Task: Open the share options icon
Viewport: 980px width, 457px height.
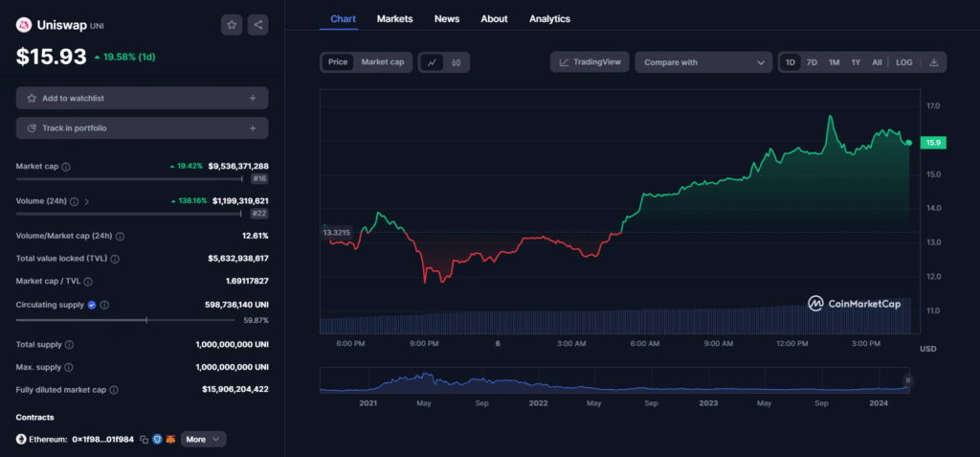Action: pyautogui.click(x=258, y=25)
